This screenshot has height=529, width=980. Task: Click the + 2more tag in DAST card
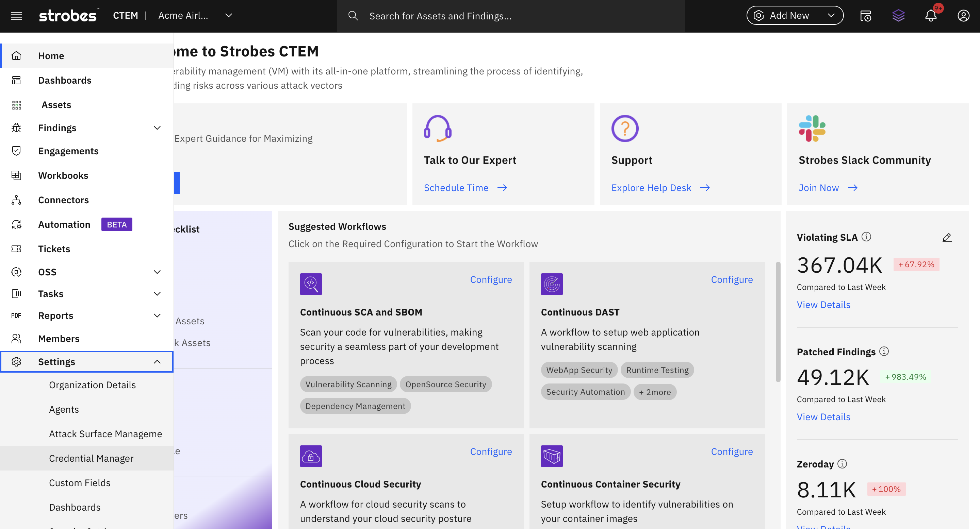(655, 392)
